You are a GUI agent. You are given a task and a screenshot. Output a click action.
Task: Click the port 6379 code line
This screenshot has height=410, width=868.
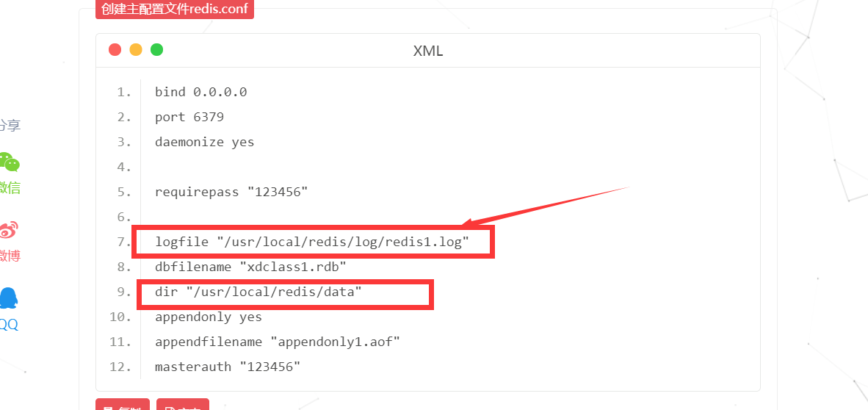point(189,118)
